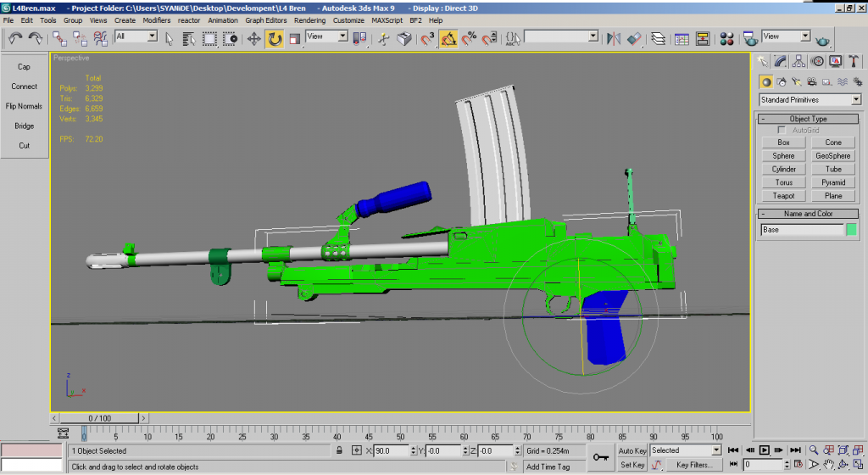Collapse the Object Type rollout
This screenshot has height=475, width=868.
pos(808,119)
